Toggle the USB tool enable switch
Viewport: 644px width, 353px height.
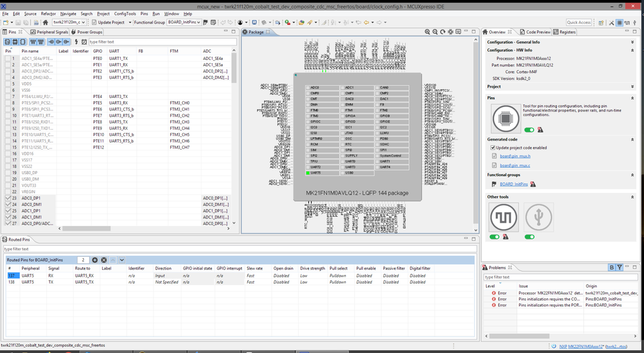(529, 237)
